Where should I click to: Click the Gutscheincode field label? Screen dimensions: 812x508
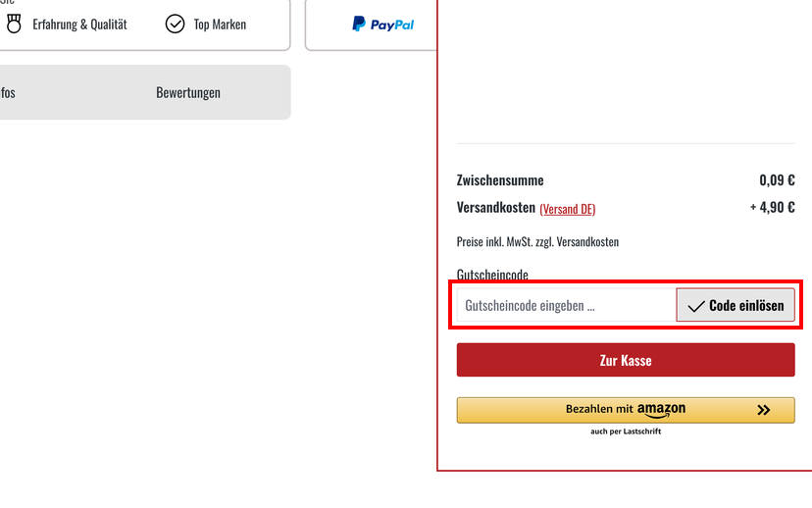492,275
